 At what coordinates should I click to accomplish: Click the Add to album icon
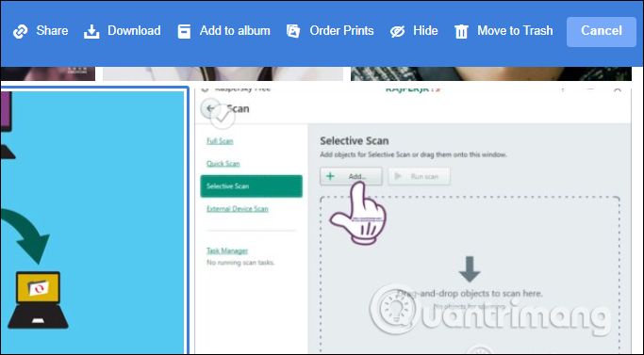click(x=184, y=31)
